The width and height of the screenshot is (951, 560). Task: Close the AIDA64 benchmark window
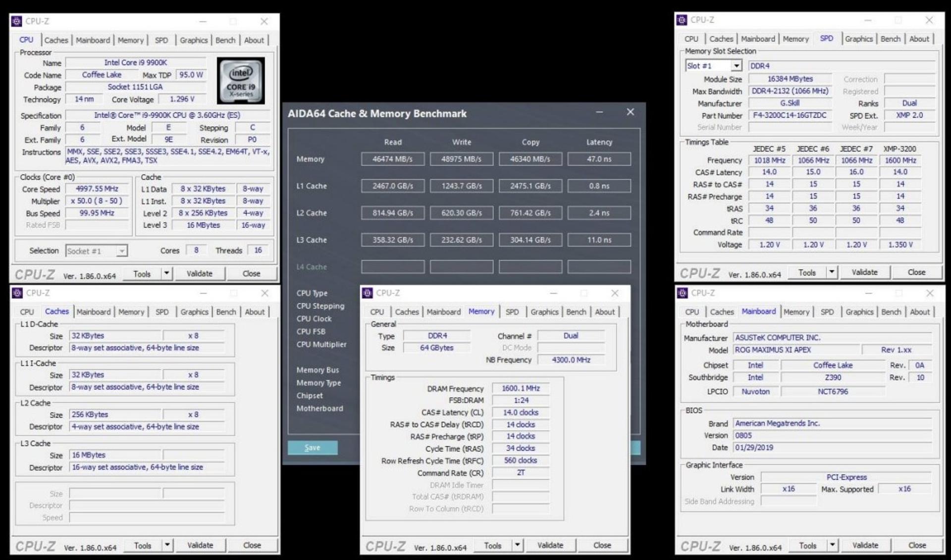click(630, 112)
